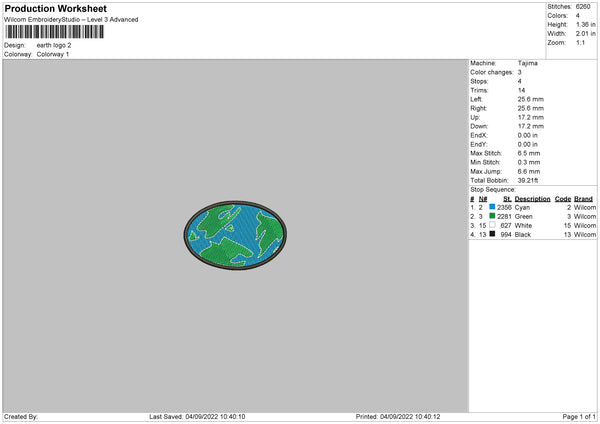Click the 'Stop Sequence:' heading
600x424 pixels.
(493, 190)
